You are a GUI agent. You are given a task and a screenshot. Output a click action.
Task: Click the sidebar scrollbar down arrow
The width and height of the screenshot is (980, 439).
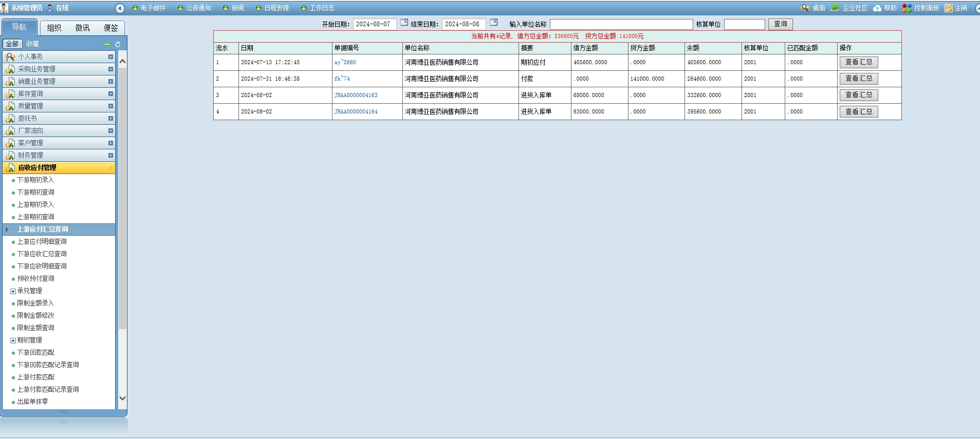coord(122,398)
